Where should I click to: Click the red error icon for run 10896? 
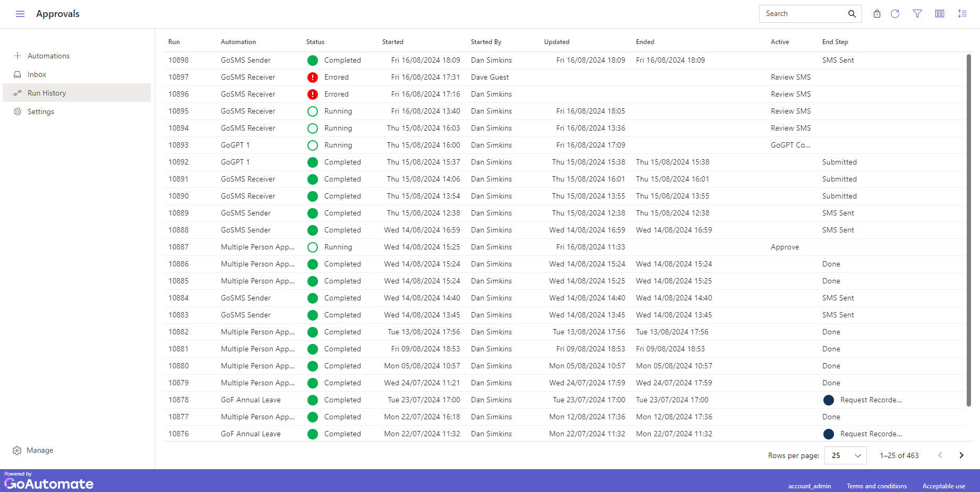[313, 94]
